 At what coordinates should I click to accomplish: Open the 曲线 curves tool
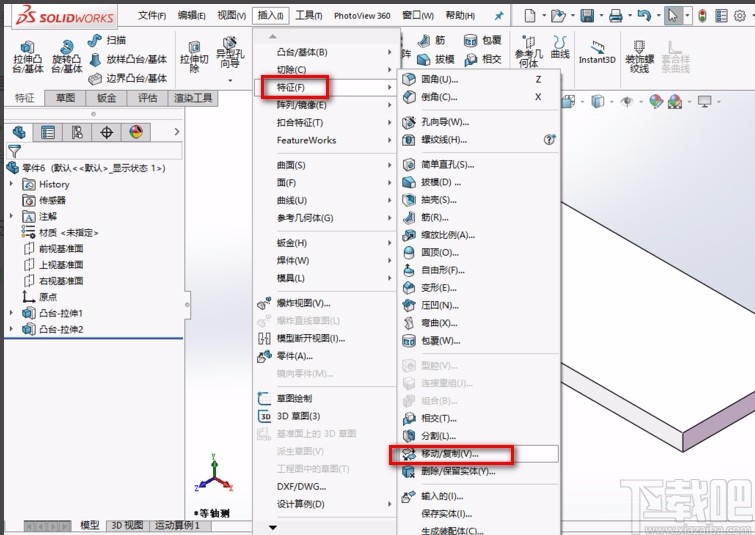click(x=560, y=47)
